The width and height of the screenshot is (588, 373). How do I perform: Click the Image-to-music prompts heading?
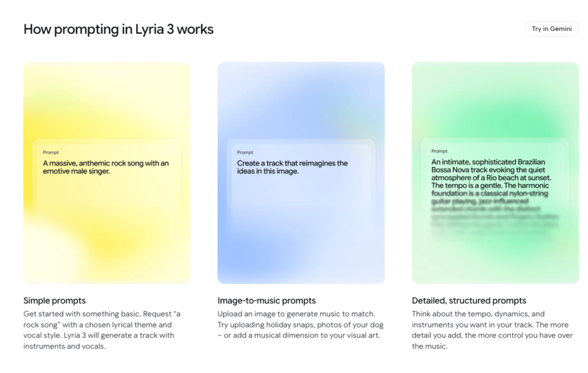tap(266, 300)
